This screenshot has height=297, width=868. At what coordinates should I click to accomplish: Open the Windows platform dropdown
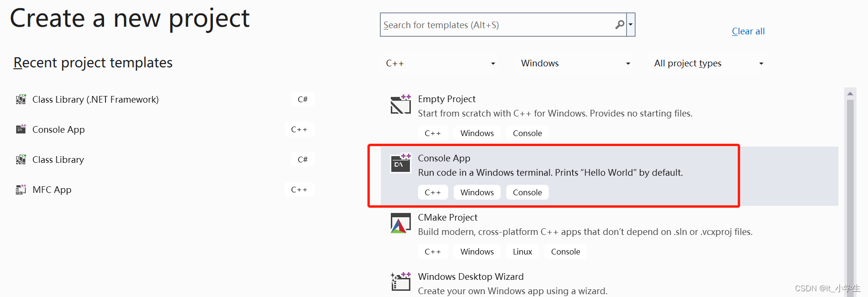574,63
